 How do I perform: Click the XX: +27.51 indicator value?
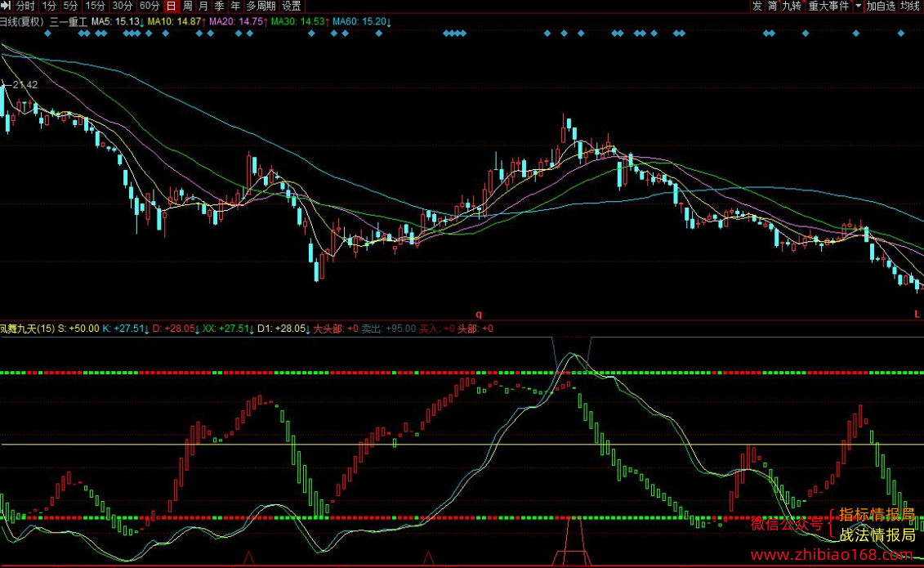tap(228, 329)
